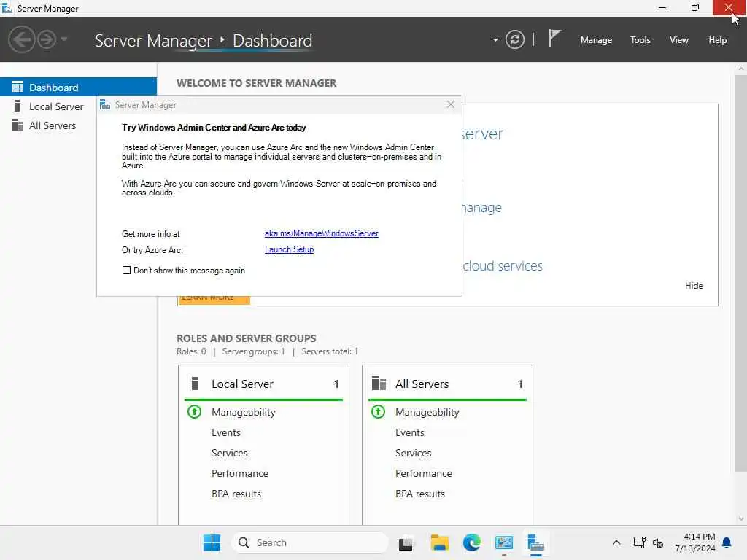The image size is (747, 560).
Task: Open the Windows Start menu
Action: [x=212, y=542]
